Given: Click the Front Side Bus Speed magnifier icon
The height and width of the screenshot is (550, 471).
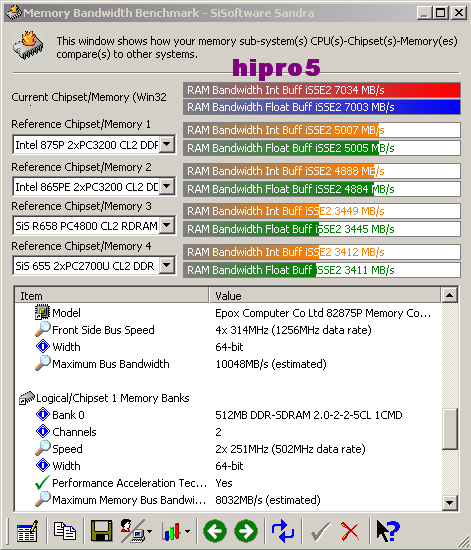Looking at the screenshot, I should tap(42, 329).
